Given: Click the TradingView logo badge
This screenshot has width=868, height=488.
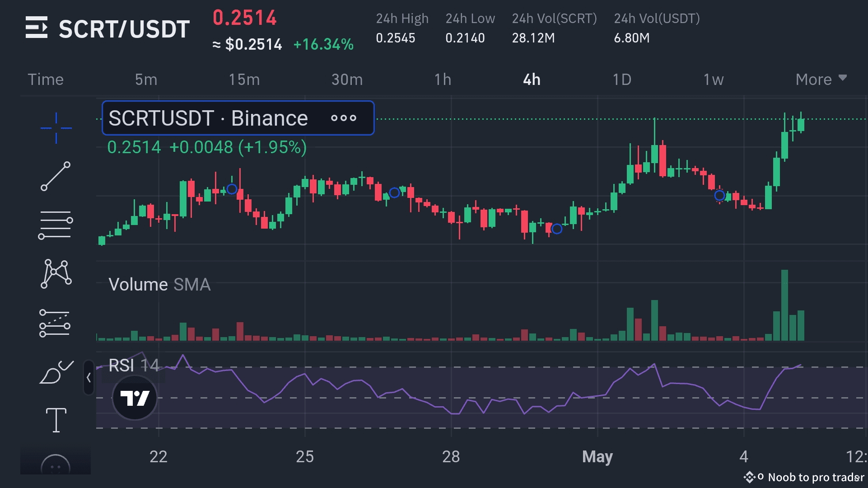Looking at the screenshot, I should (x=135, y=398).
